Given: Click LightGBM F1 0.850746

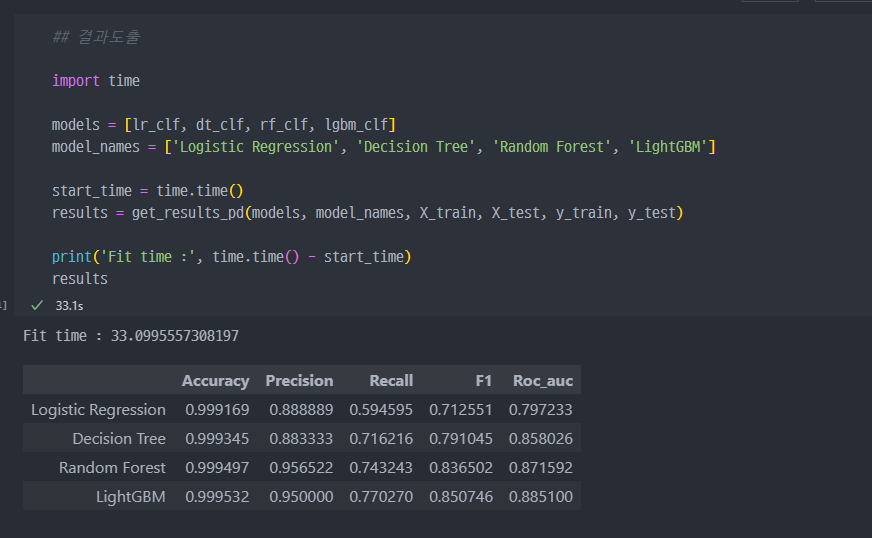Looking at the screenshot, I should [460, 497].
